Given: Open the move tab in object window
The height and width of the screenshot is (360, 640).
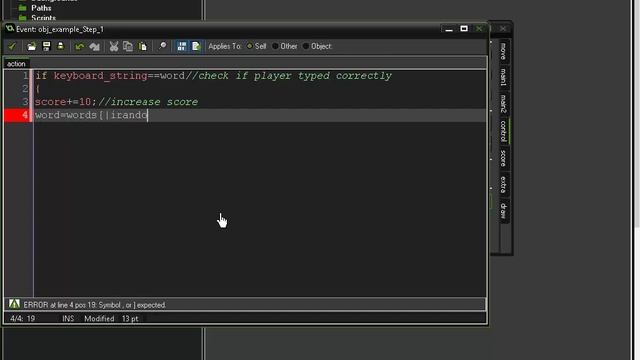Looking at the screenshot, I should pyautogui.click(x=503, y=51).
